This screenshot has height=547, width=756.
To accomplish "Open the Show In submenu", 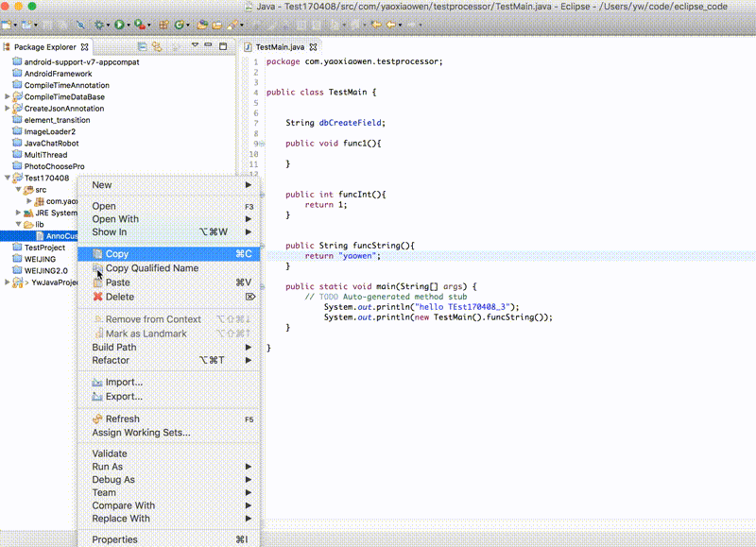I will 169,232.
